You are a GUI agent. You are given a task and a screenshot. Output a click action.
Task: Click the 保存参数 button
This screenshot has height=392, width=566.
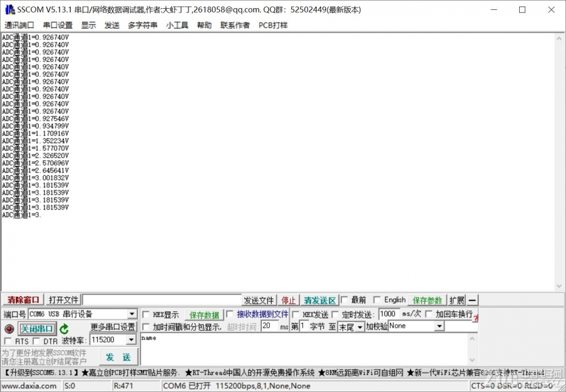tap(427, 301)
